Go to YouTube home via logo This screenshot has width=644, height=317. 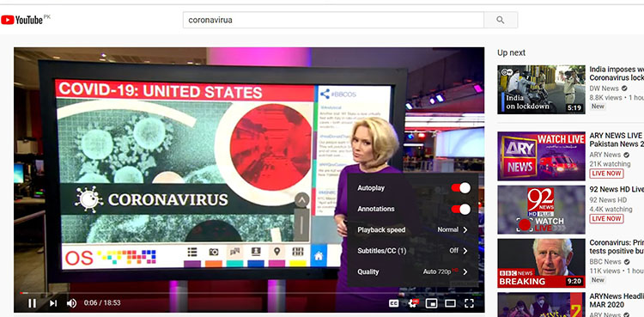tap(26, 20)
